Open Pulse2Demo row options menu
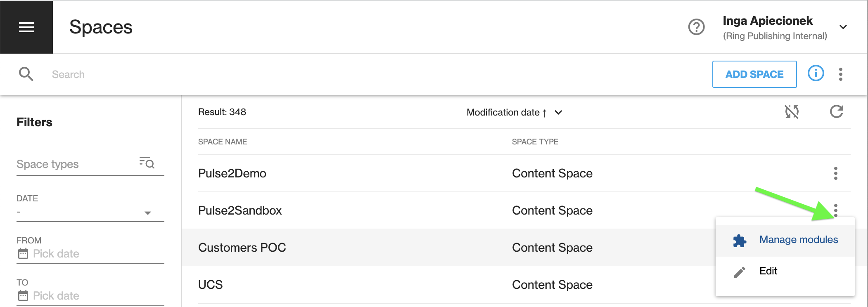The height and width of the screenshot is (307, 868). (x=835, y=173)
